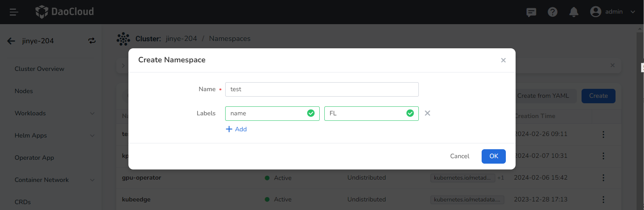Open the help question mark icon
Screen dimensions: 644x210
(x=552, y=12)
